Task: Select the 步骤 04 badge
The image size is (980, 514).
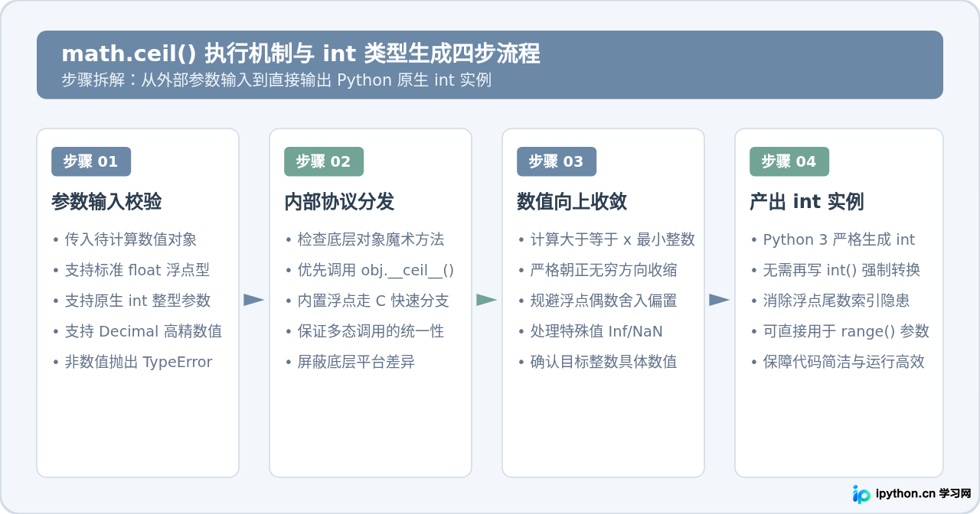Action: point(789,161)
